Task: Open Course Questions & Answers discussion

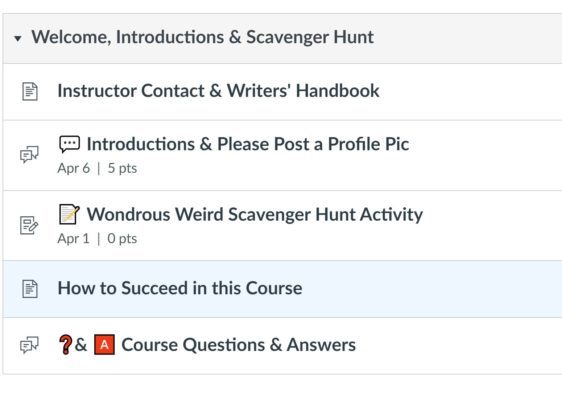Action: [x=239, y=345]
